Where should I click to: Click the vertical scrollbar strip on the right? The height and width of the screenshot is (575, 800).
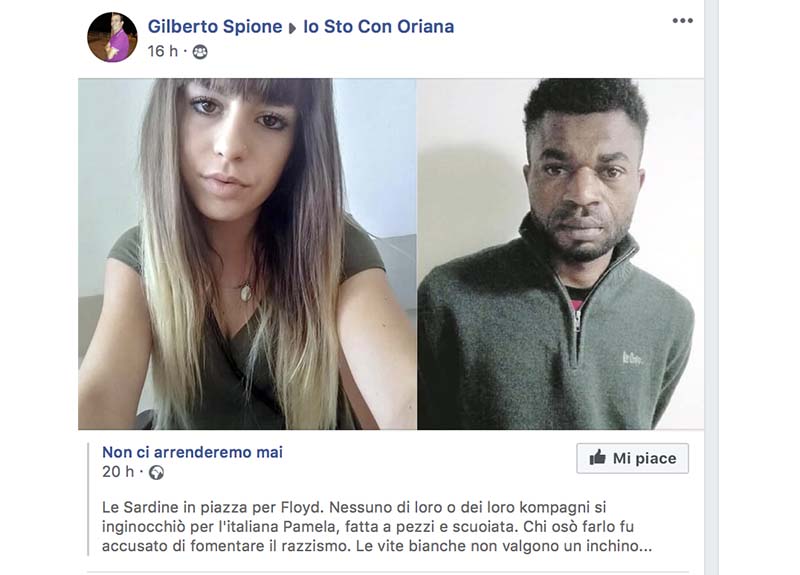coord(711,287)
